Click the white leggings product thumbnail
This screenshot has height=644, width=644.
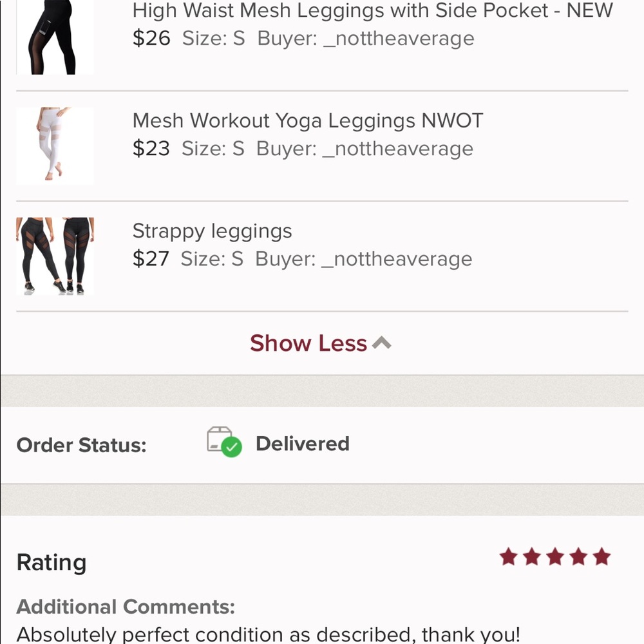[54, 146]
